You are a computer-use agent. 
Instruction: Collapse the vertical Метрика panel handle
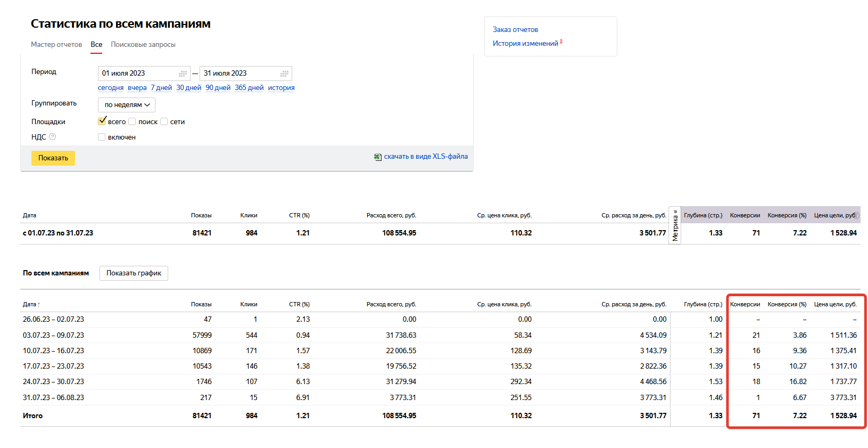coord(675,225)
